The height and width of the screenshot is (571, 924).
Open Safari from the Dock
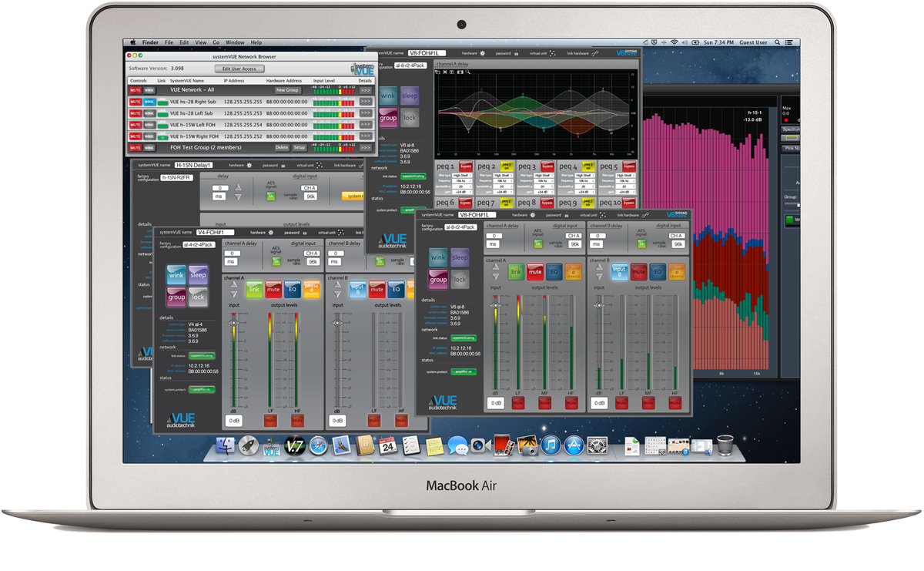[319, 445]
